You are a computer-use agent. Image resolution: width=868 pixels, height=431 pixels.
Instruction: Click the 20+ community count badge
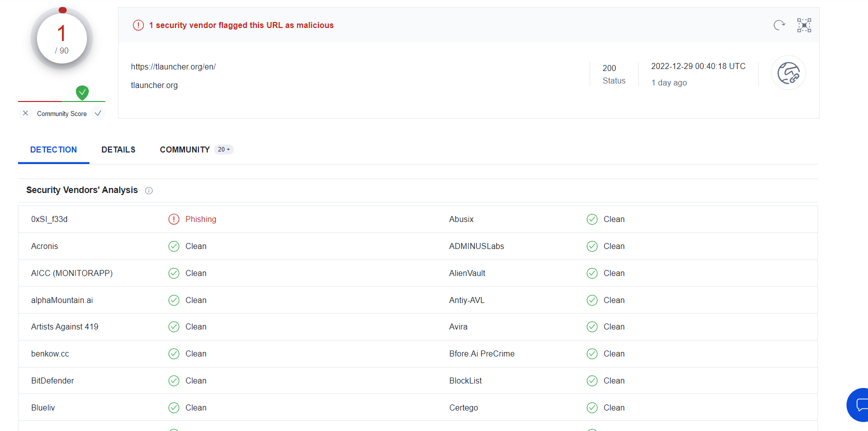pyautogui.click(x=224, y=149)
